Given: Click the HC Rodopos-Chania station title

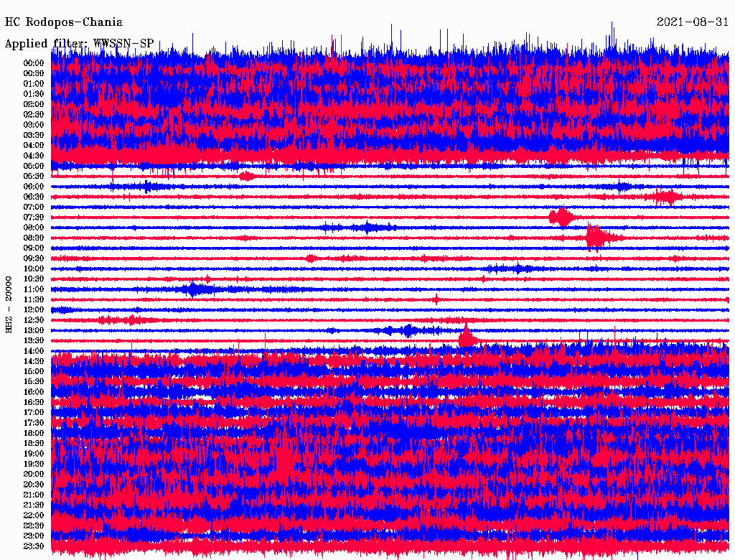Looking at the screenshot, I should click(x=64, y=23).
